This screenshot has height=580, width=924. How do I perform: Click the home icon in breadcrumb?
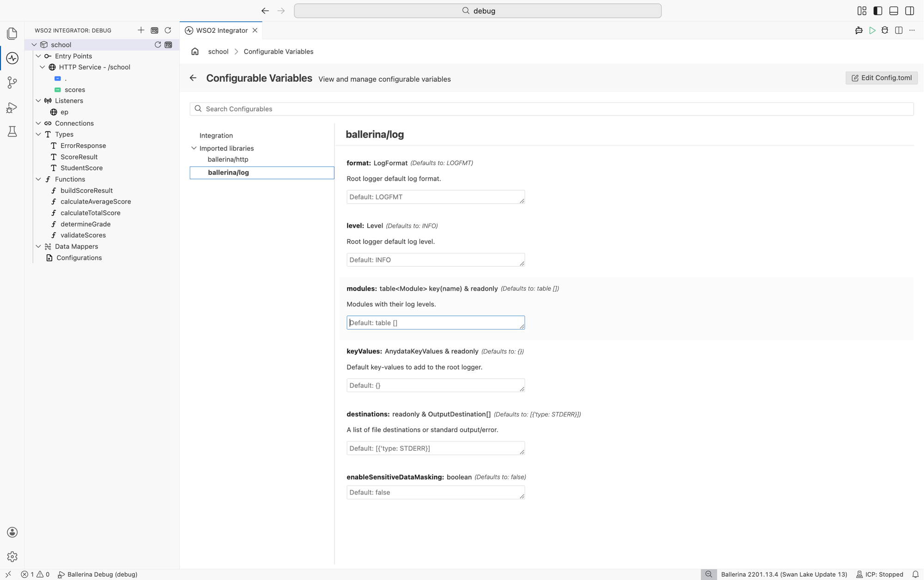coord(195,51)
